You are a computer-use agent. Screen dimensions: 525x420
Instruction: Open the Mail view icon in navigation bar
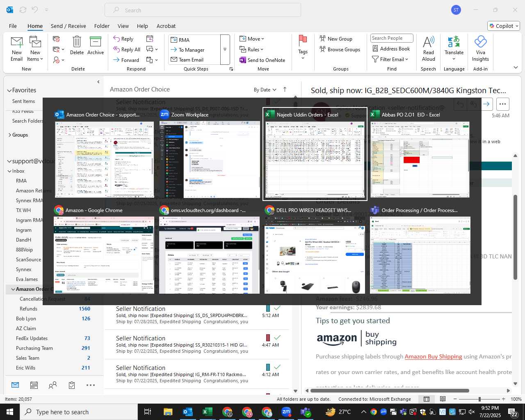[x=15, y=385]
